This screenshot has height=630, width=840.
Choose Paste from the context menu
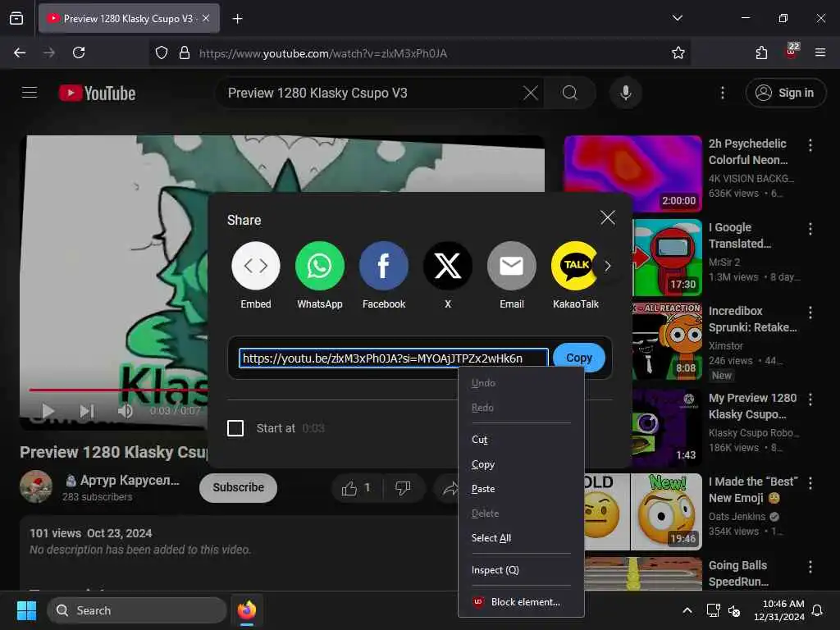coord(482,489)
